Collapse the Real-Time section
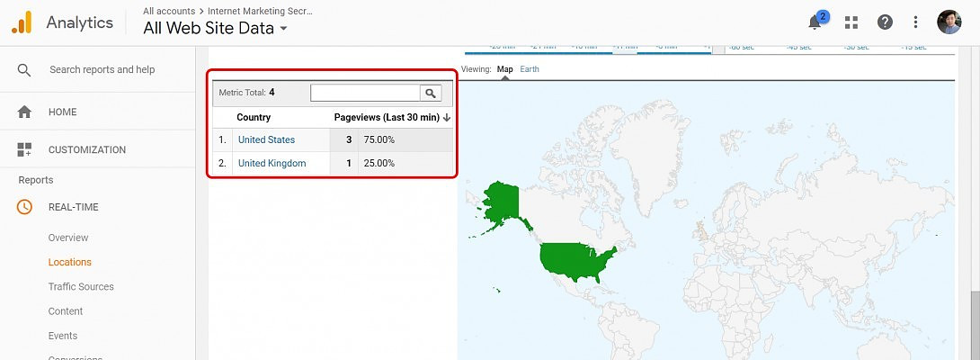The width and height of the screenshot is (980, 360). coord(73,207)
